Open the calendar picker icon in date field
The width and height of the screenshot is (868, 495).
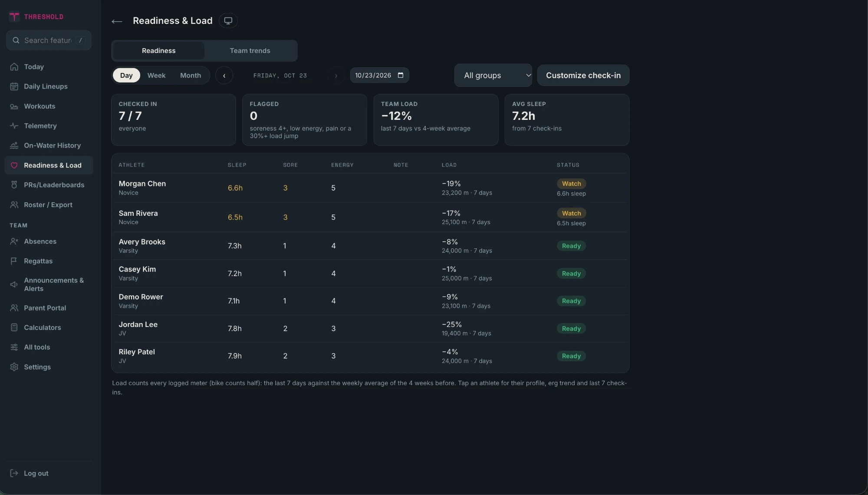[401, 75]
